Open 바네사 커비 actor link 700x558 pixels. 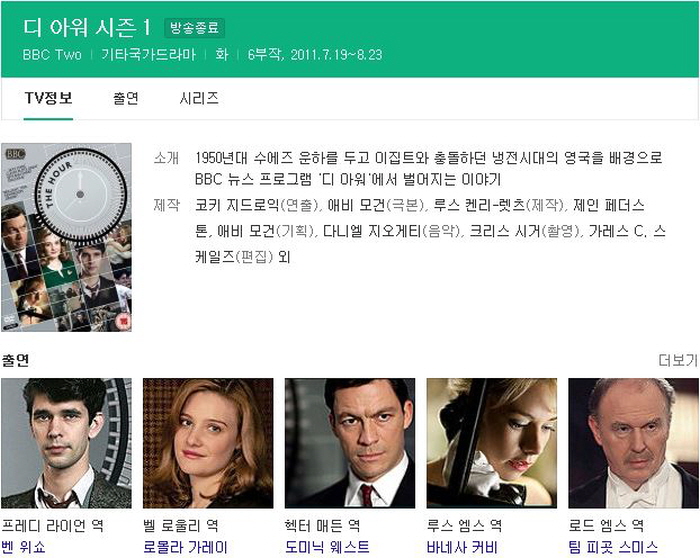462,547
